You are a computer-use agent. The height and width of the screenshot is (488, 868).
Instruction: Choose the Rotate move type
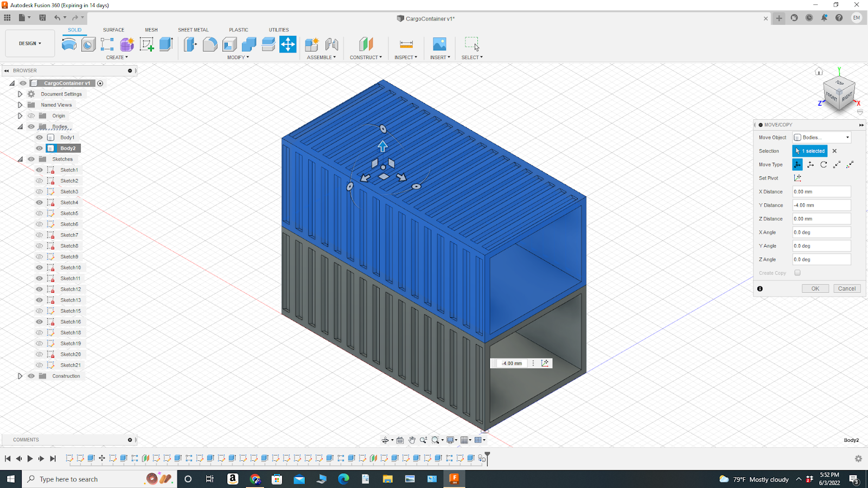[824, 165]
